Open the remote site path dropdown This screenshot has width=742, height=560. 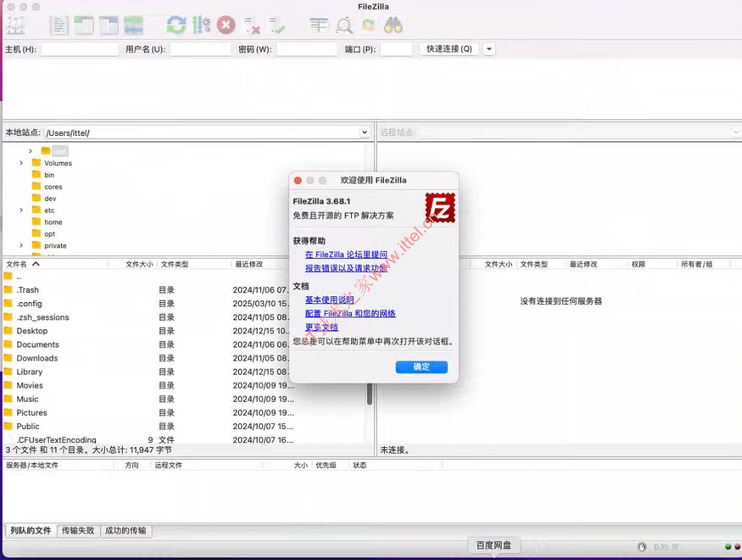tap(736, 132)
